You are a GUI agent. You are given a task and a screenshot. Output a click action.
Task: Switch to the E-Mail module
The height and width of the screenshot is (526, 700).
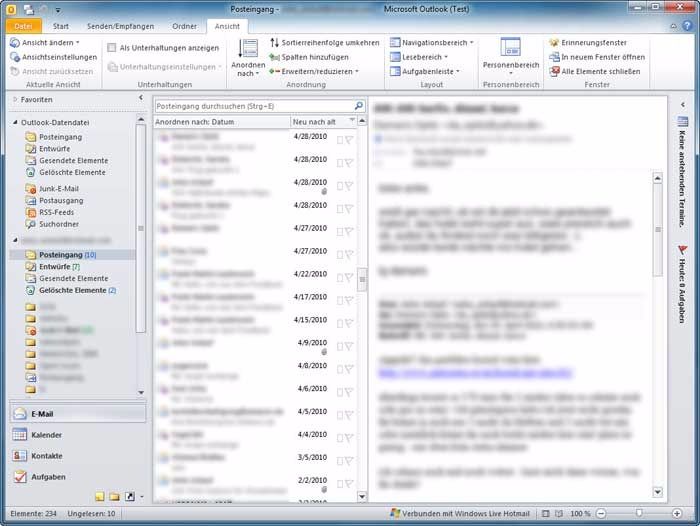click(x=78, y=413)
